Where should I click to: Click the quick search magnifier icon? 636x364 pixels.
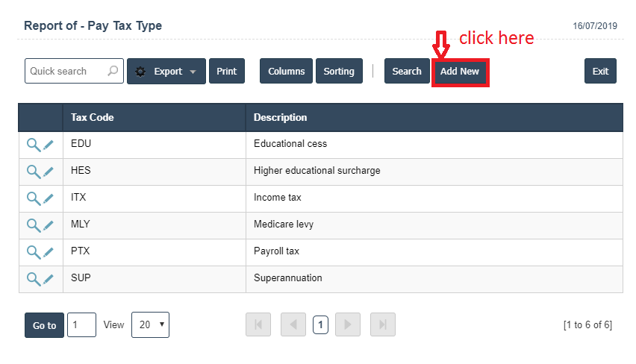(113, 72)
